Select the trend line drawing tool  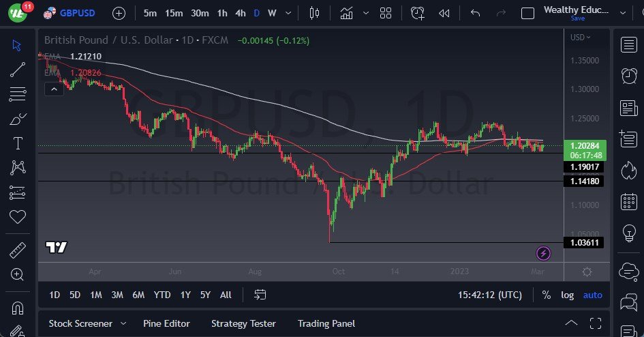tap(17, 69)
